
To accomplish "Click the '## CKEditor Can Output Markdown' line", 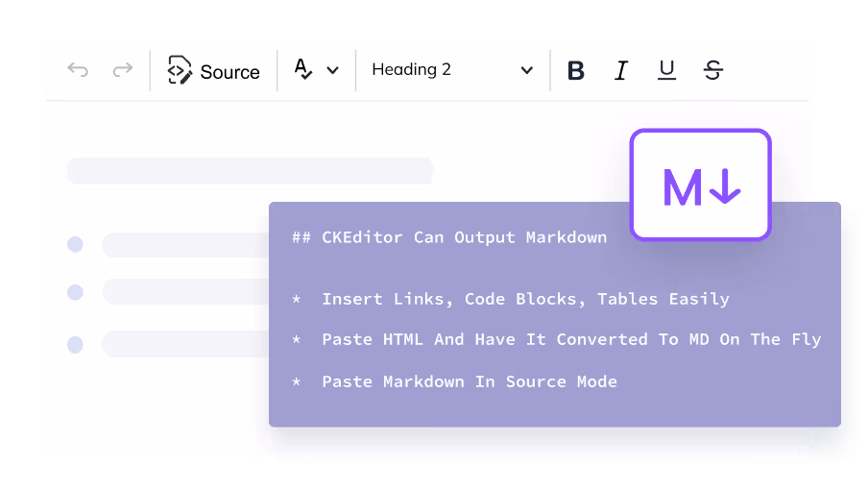I will click(x=449, y=237).
